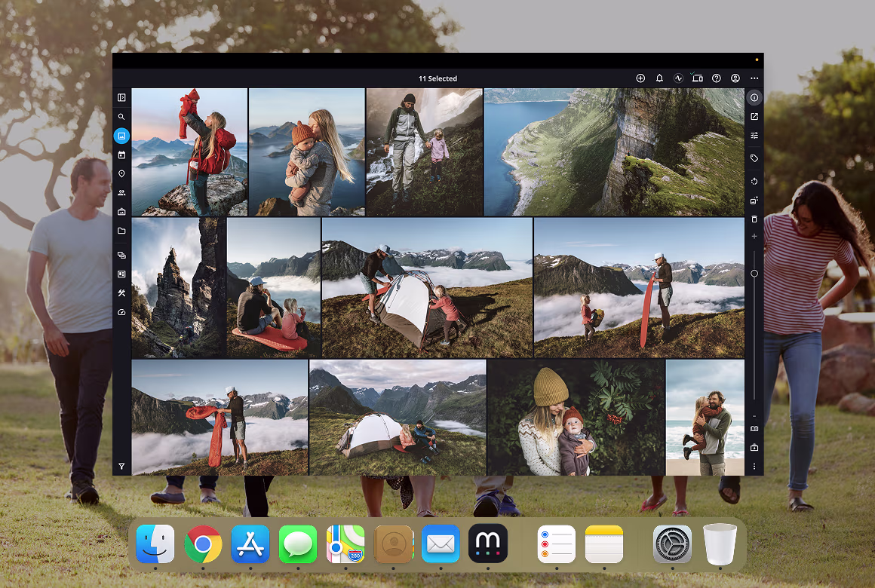
Task: Open the People view in sidebar
Action: point(121,193)
